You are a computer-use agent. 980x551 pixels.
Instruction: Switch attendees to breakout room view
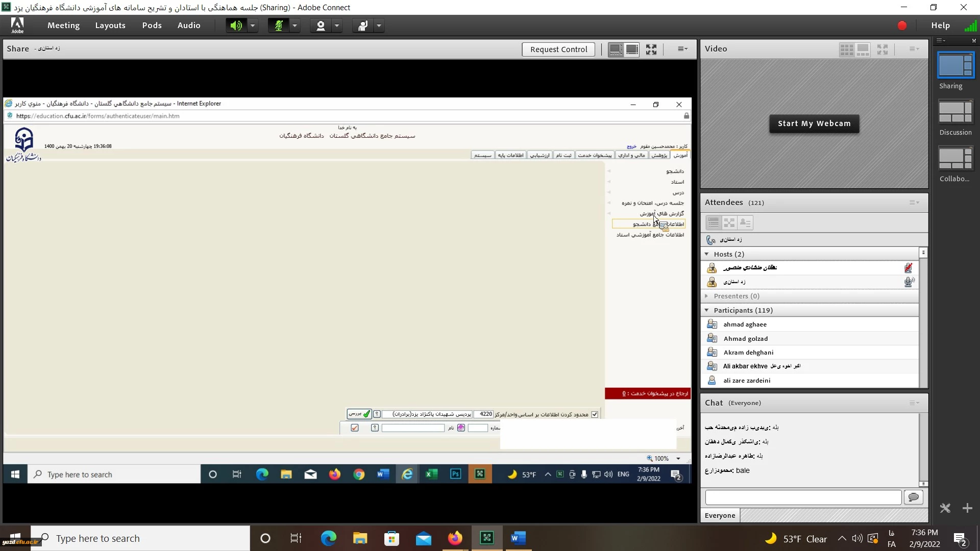point(729,223)
